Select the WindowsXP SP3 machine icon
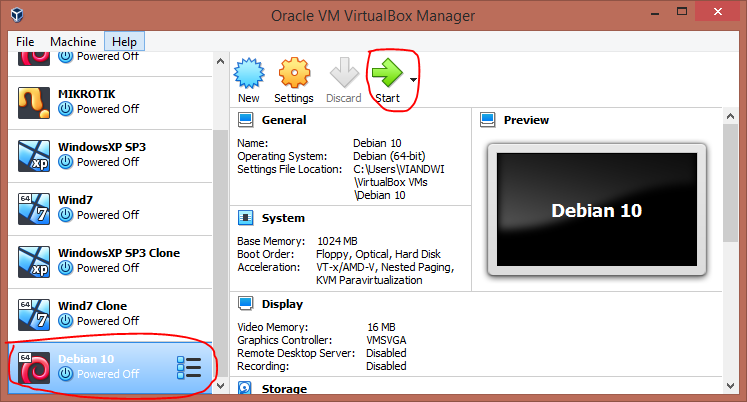The width and height of the screenshot is (747, 402). (x=34, y=155)
